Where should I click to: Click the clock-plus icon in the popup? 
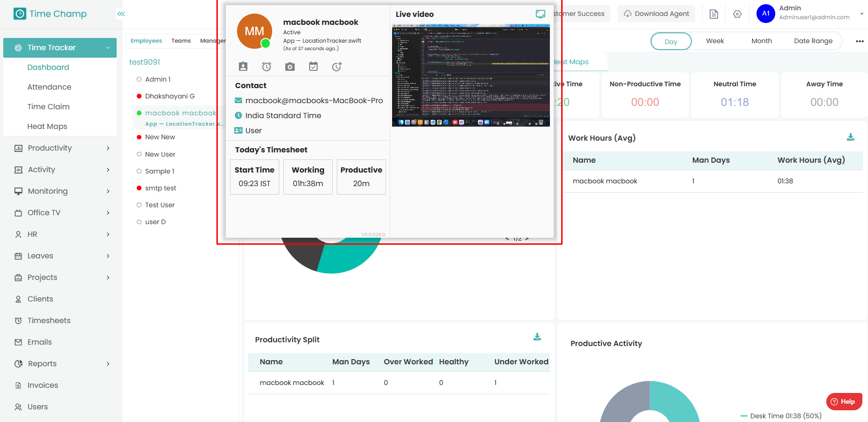pyautogui.click(x=337, y=67)
